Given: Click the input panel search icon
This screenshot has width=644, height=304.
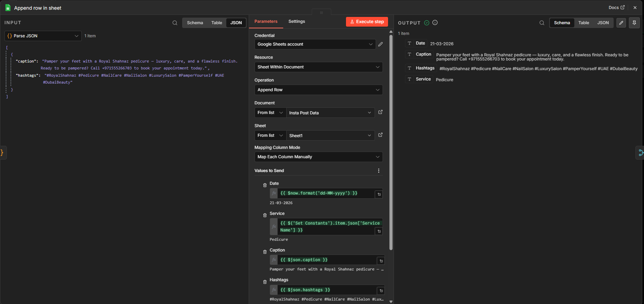Looking at the screenshot, I should 175,23.
